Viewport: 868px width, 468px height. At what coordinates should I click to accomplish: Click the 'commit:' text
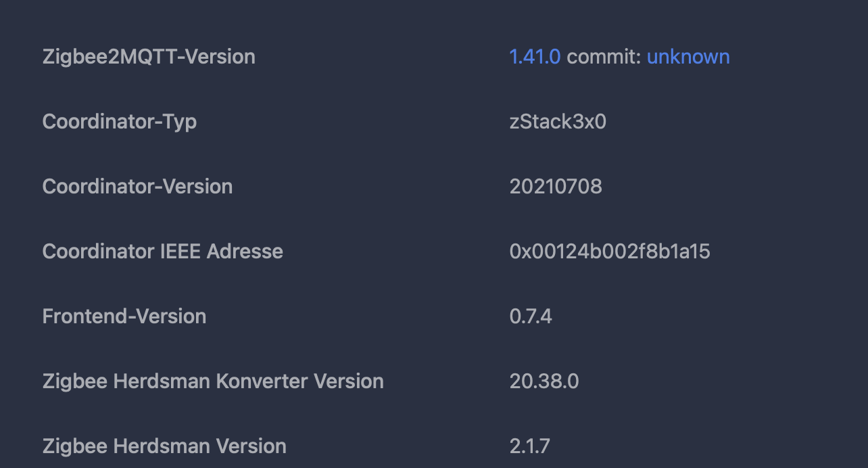pyautogui.click(x=604, y=57)
